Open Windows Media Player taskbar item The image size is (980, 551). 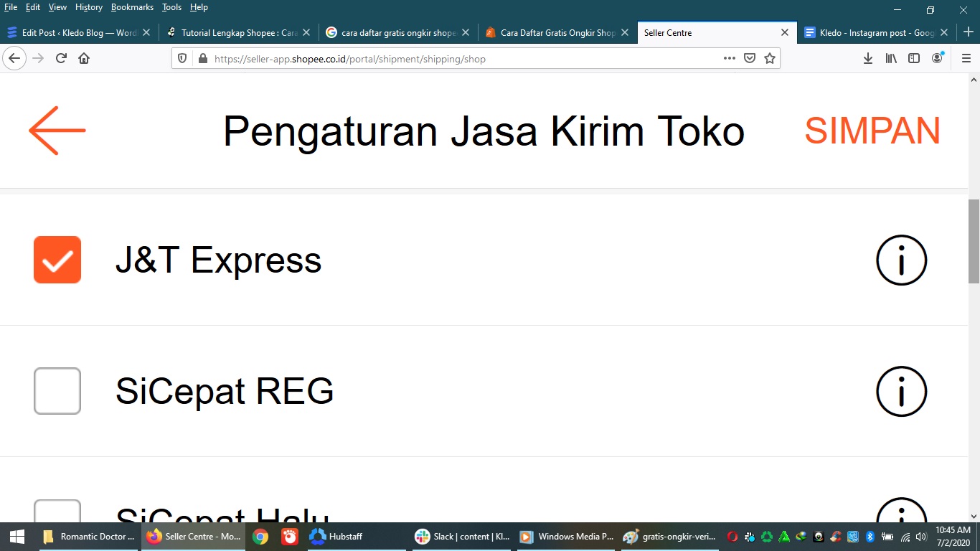[567, 537]
